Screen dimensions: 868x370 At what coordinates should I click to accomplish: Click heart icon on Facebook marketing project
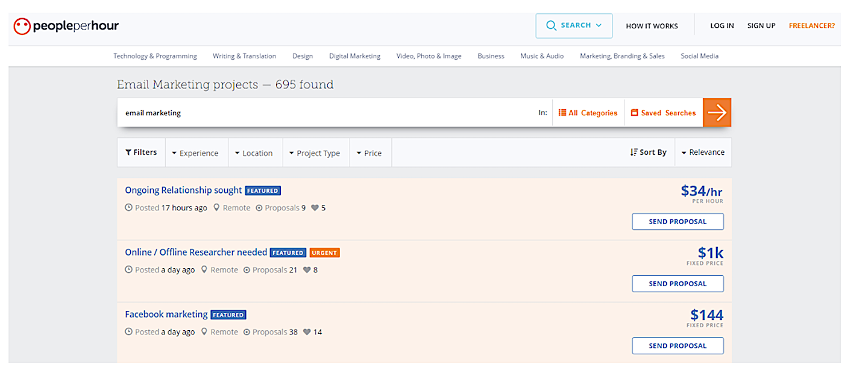[x=307, y=332]
